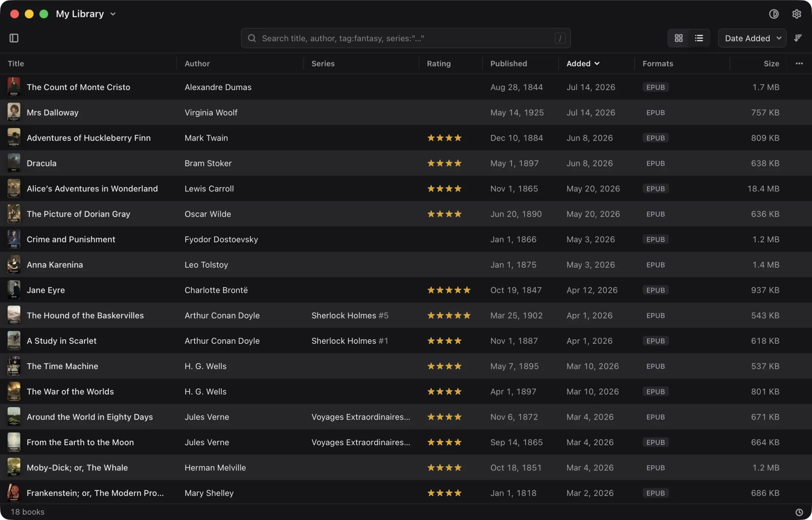
Task: Click the 18.4 MB size value
Action: click(763, 188)
